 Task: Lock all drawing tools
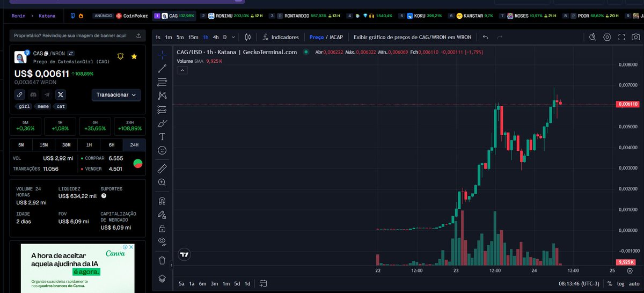163,228
